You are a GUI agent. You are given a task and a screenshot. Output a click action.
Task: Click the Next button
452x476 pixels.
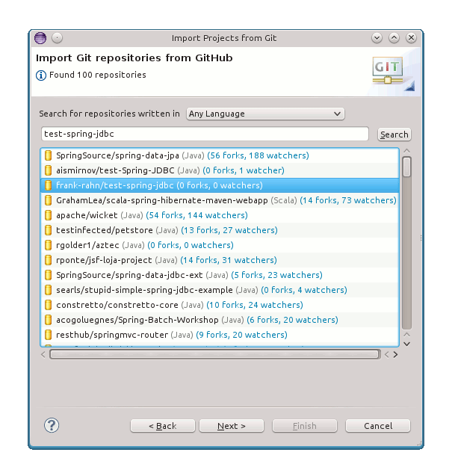(x=232, y=426)
